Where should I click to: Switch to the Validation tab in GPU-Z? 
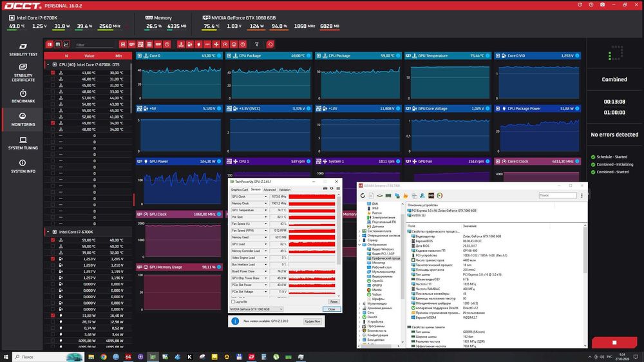(285, 190)
